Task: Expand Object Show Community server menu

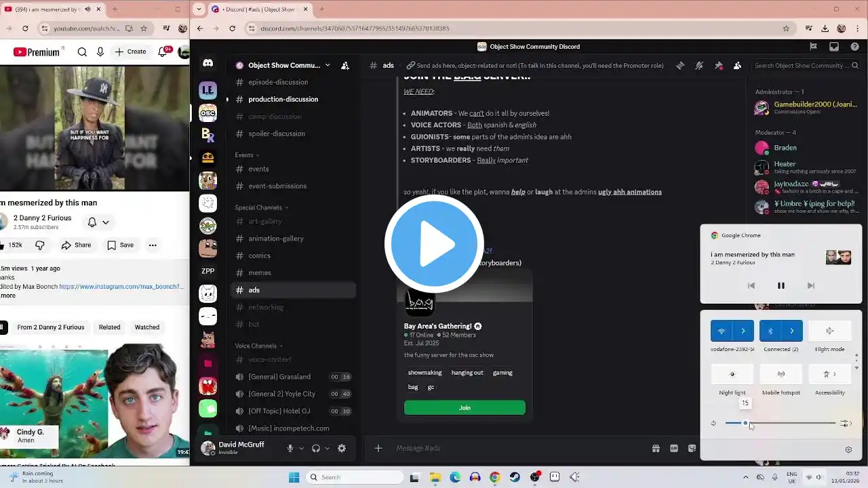Action: tap(328, 66)
